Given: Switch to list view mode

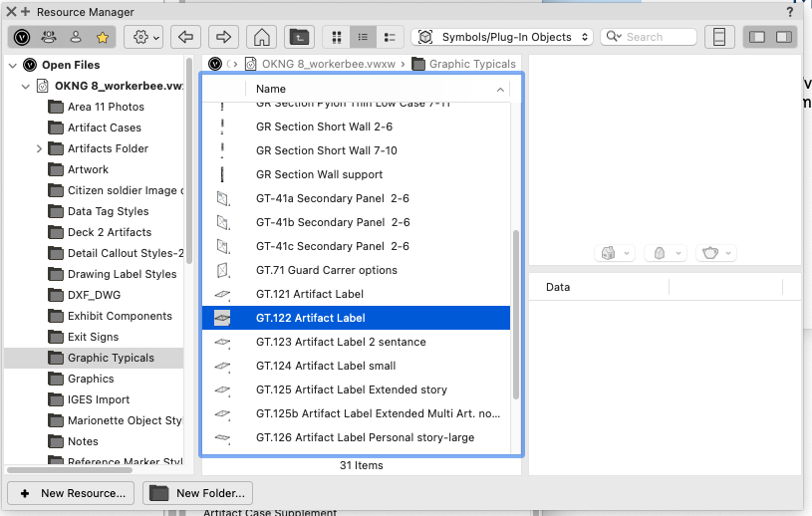Looking at the screenshot, I should [363, 37].
